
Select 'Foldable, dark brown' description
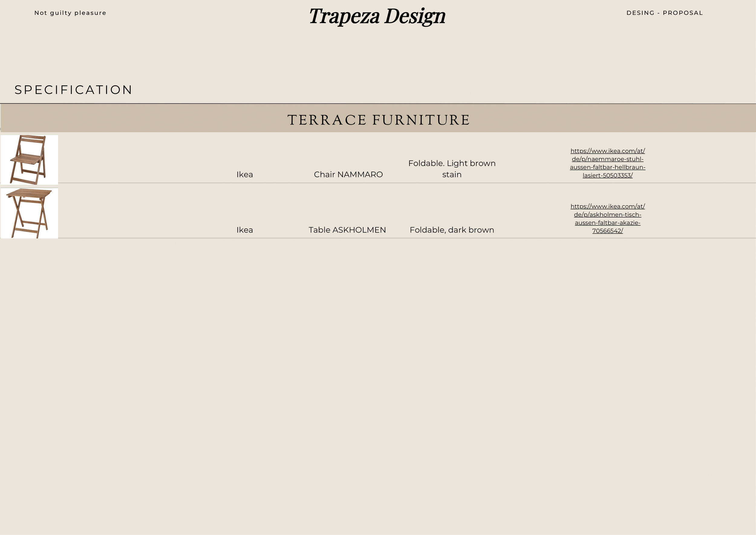tap(451, 230)
